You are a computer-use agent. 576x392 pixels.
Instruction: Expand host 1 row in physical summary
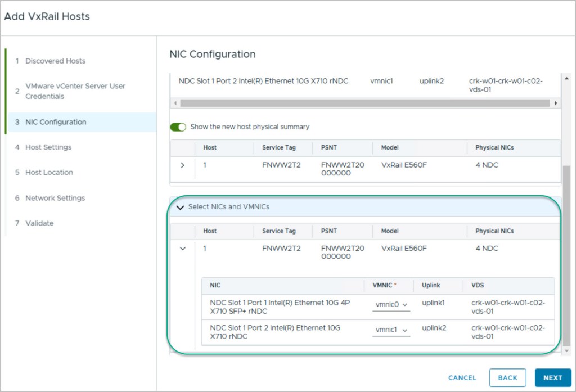[182, 165]
